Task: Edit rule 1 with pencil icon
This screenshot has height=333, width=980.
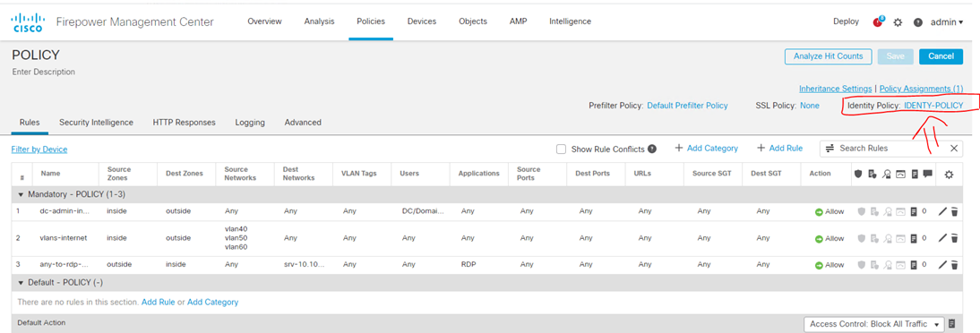Action: (943, 212)
